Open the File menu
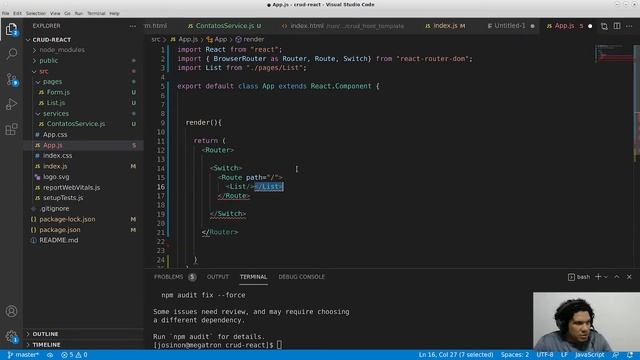 click(x=5, y=13)
